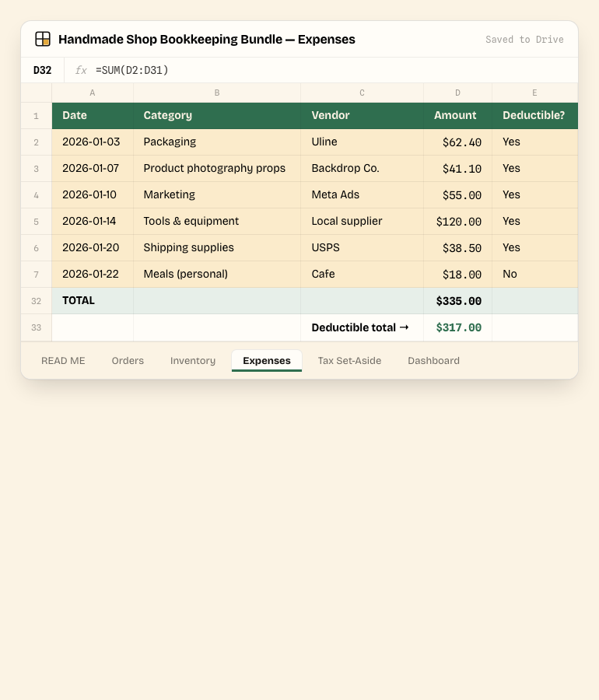Select row 32 header number
The height and width of the screenshot is (700, 599).
36,301
